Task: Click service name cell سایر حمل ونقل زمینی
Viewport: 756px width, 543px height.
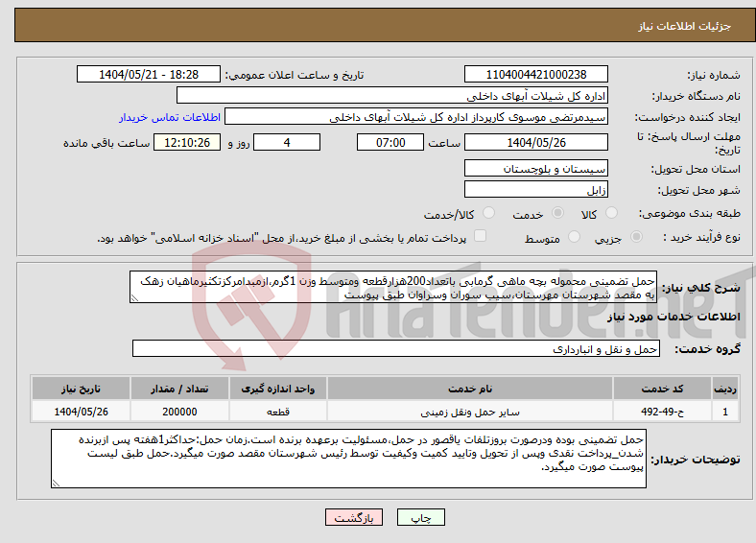Action: pyautogui.click(x=470, y=412)
